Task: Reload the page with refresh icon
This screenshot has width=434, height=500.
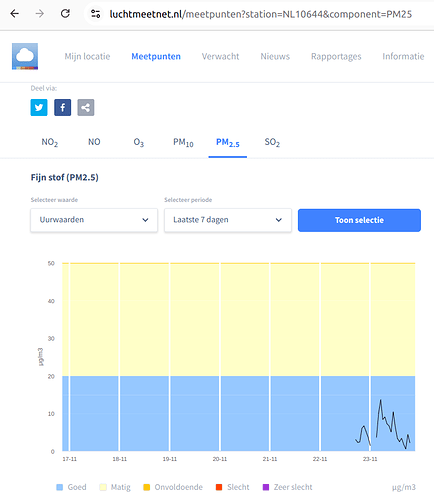Action: [65, 14]
